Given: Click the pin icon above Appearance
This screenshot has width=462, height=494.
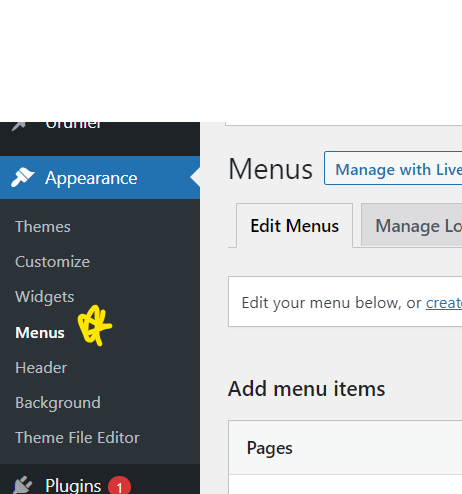Looking at the screenshot, I should point(19,126).
